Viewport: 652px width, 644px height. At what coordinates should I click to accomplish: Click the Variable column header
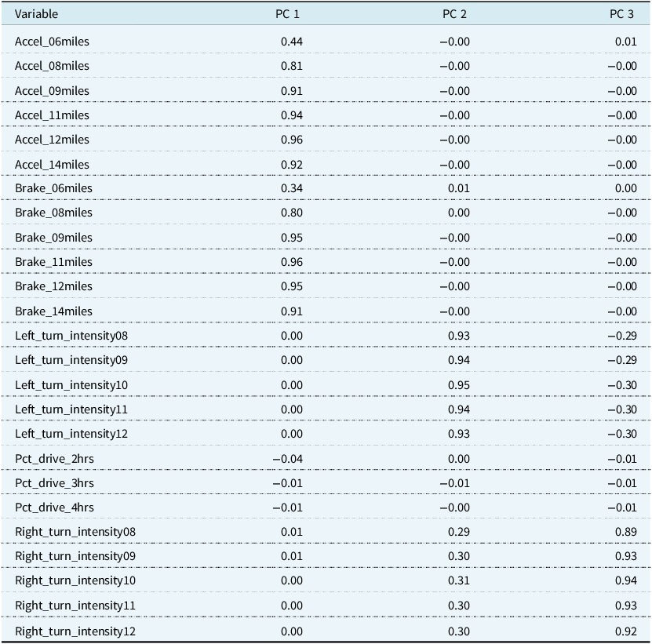(x=36, y=14)
